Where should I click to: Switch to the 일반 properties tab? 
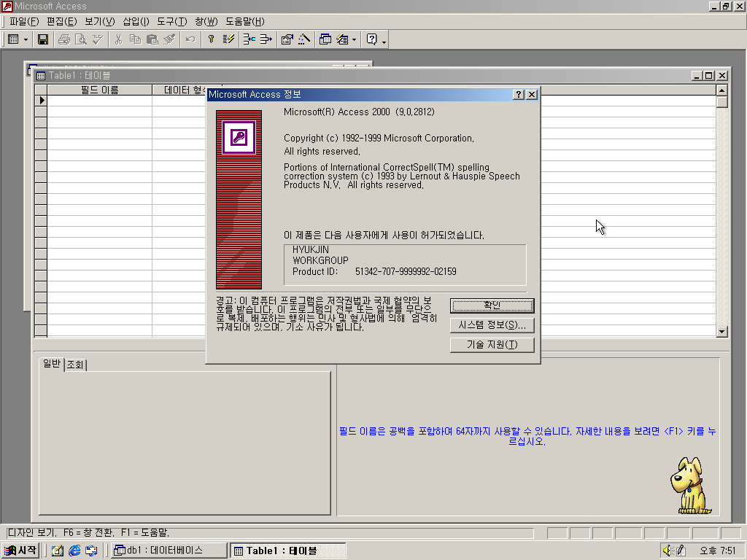[52, 364]
